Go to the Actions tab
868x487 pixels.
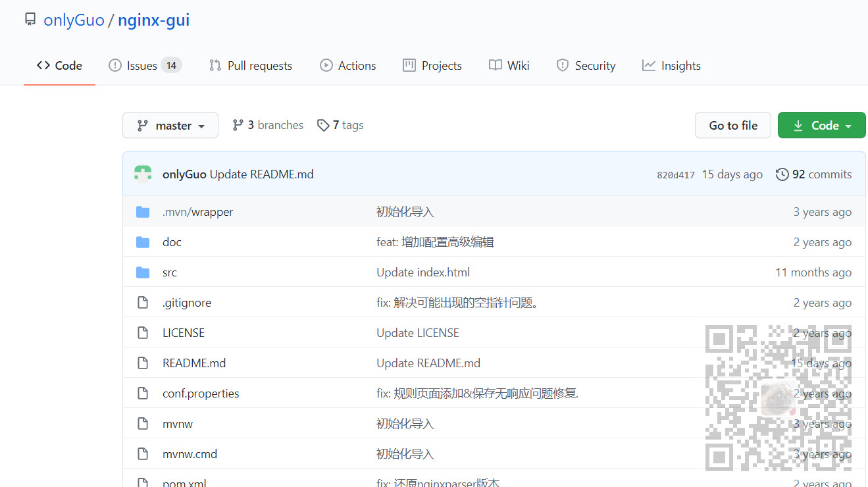point(347,65)
